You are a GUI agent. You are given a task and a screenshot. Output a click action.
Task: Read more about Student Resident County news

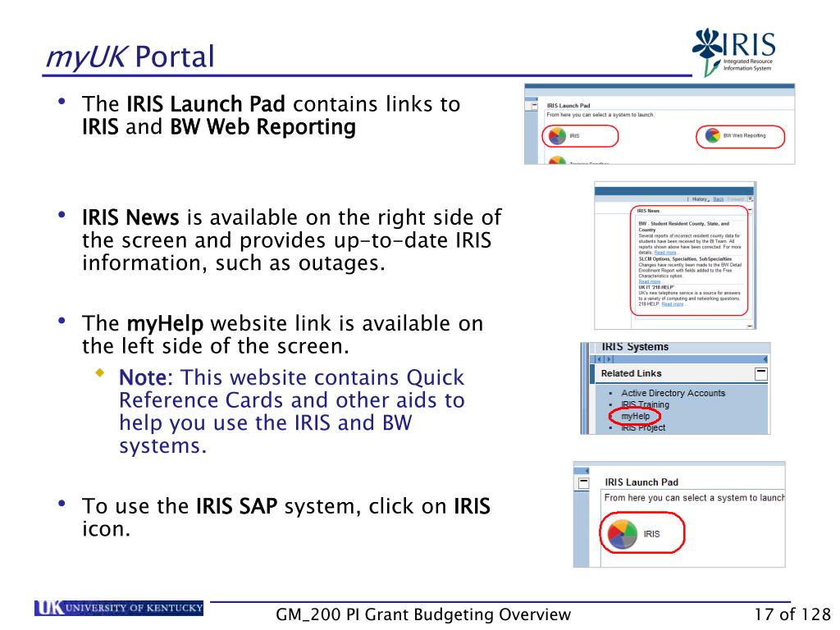664,253
